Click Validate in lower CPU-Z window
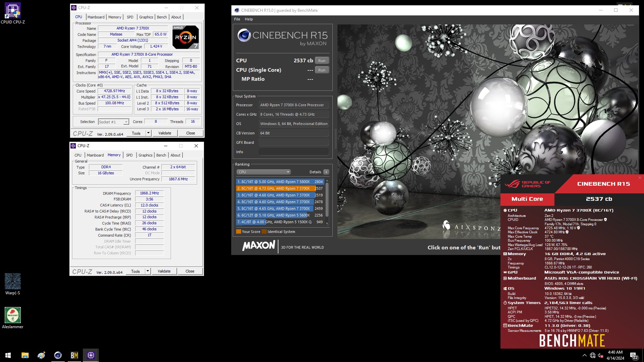The height and width of the screenshot is (362, 644). pos(164,271)
